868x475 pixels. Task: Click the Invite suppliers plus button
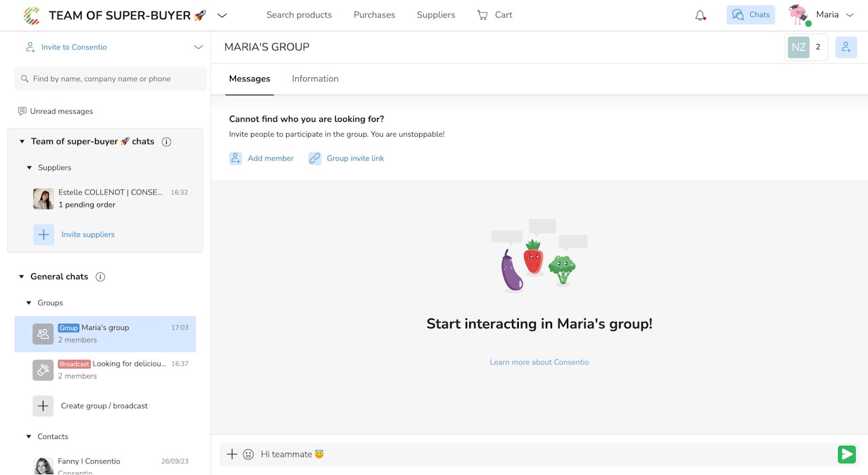43,234
